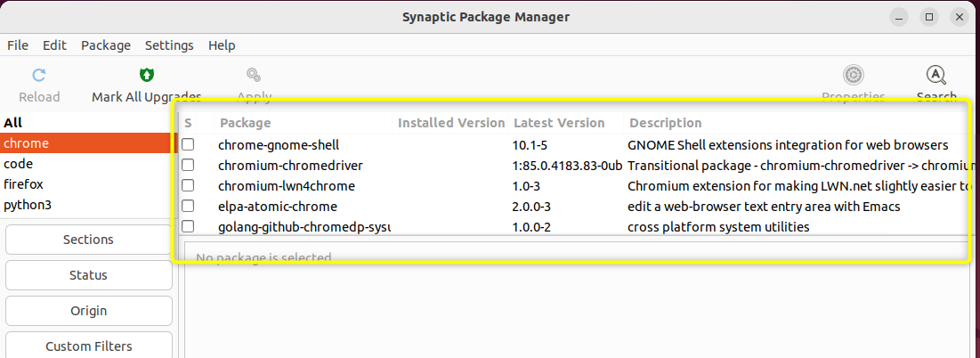Click the version cell 1.0.0-2
The width and height of the screenshot is (980, 358).
531,226
